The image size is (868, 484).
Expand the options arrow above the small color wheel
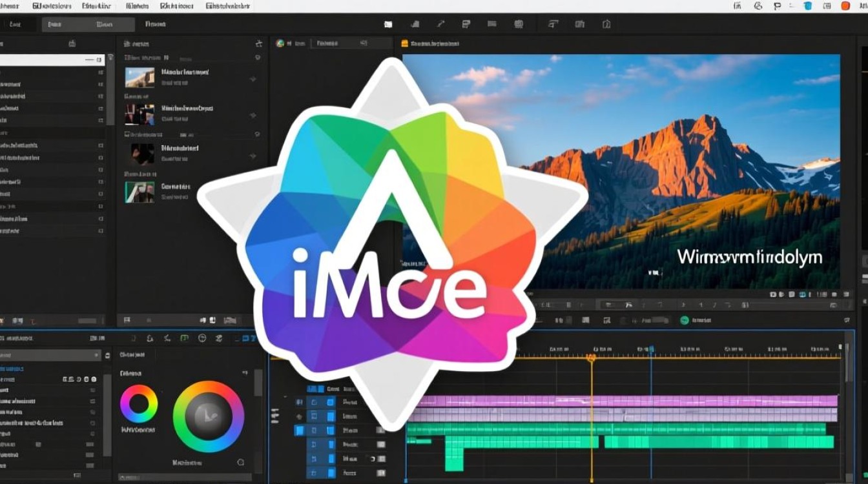(245, 373)
